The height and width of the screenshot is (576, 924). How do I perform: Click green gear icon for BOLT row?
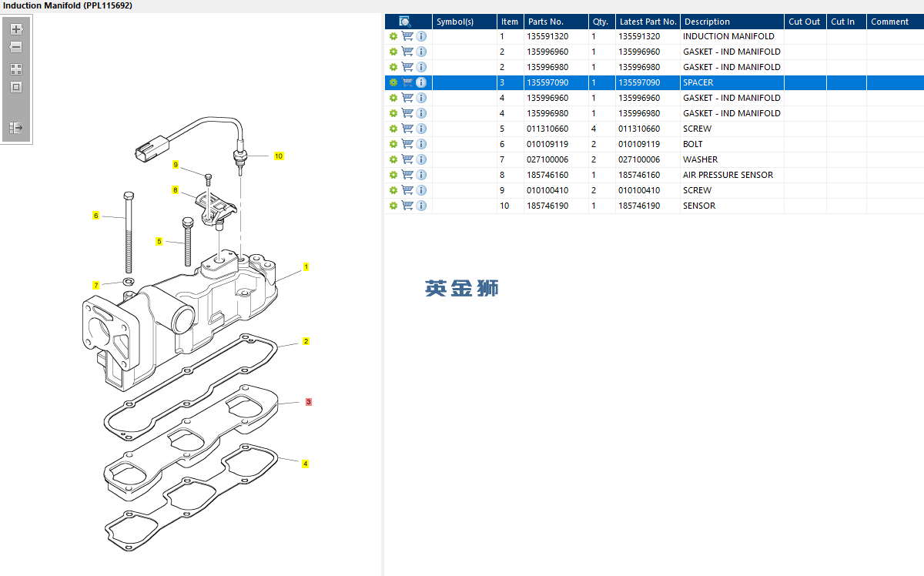(393, 144)
